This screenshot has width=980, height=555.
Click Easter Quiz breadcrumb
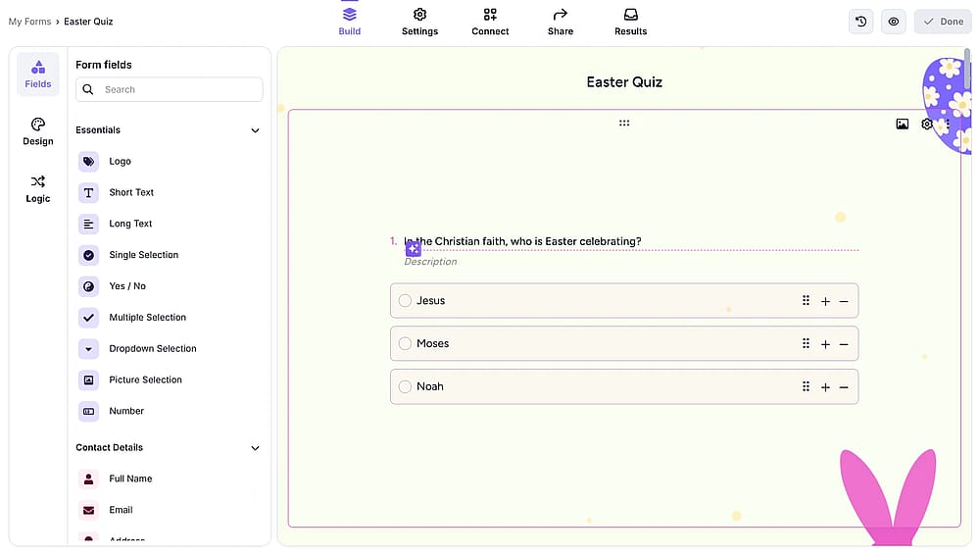pos(88,22)
